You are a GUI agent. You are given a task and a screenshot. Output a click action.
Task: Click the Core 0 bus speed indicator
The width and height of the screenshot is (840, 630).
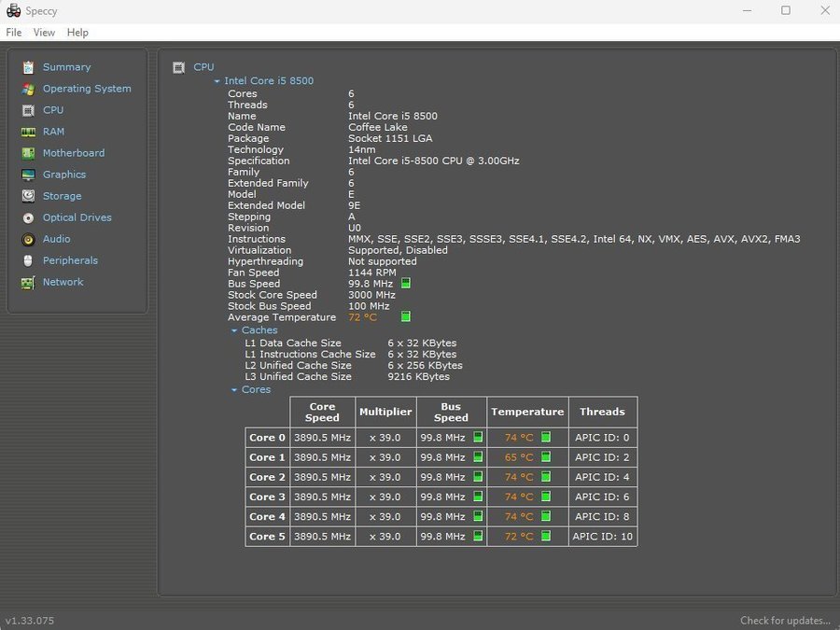478,438
